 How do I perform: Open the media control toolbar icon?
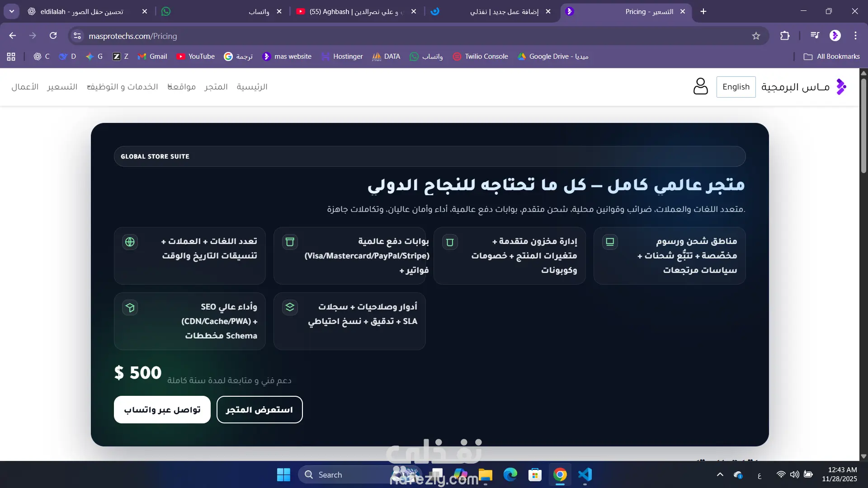click(815, 36)
